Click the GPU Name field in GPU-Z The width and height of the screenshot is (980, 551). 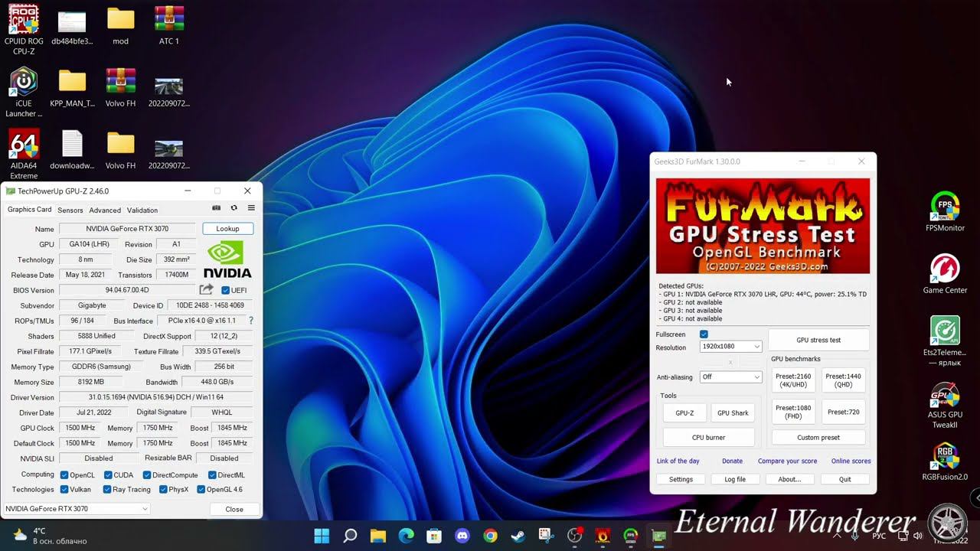coord(128,229)
